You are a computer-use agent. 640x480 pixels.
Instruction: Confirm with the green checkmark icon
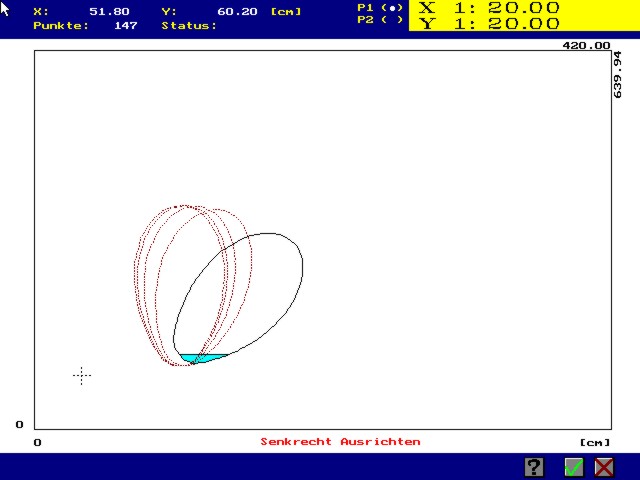click(x=574, y=467)
